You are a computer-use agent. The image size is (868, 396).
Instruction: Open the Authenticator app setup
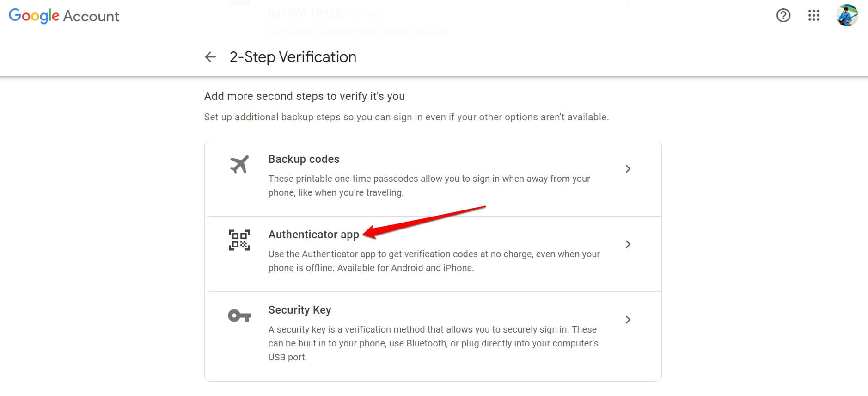(313, 235)
